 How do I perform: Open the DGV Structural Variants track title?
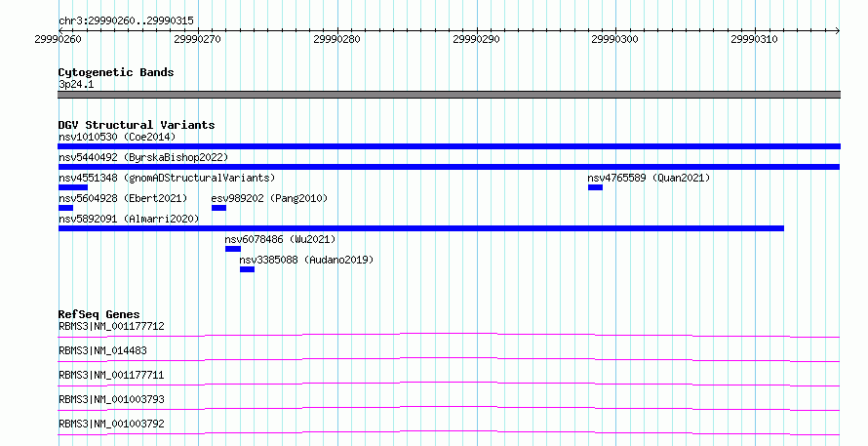coord(137,125)
